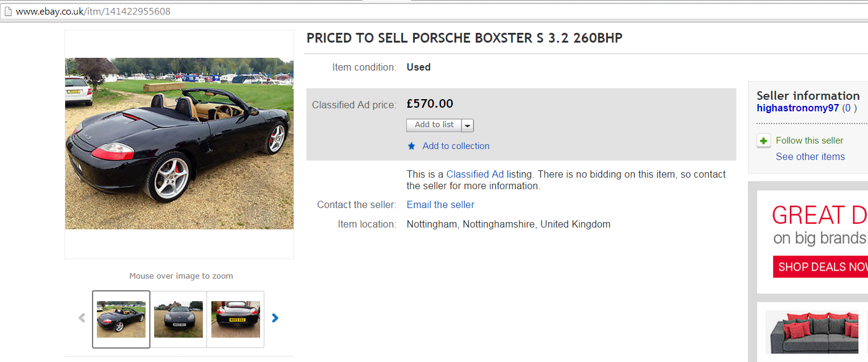
Task: Click the page icon in address bar
Action: coord(8,12)
